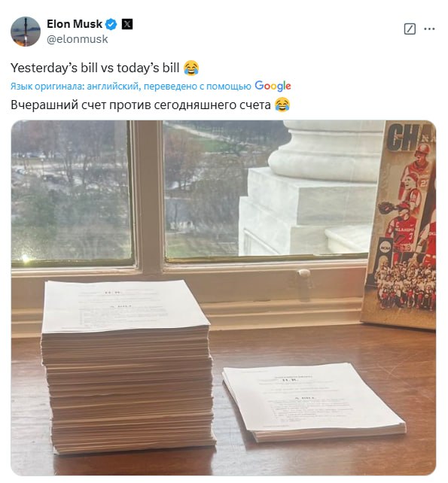Open the photo at the thin bill stack
Viewport: 448px width, 483px height.
(x=313, y=402)
